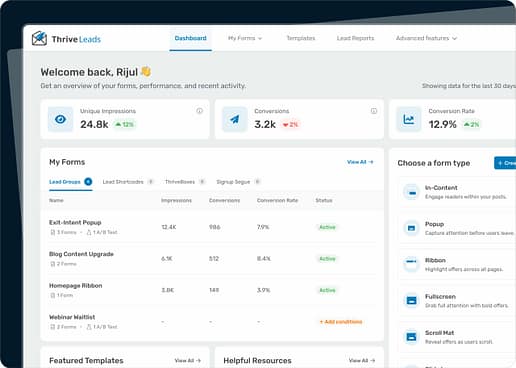Click the A/B test icon under Exit-Intent Popup
516x368 pixels.
point(89,232)
